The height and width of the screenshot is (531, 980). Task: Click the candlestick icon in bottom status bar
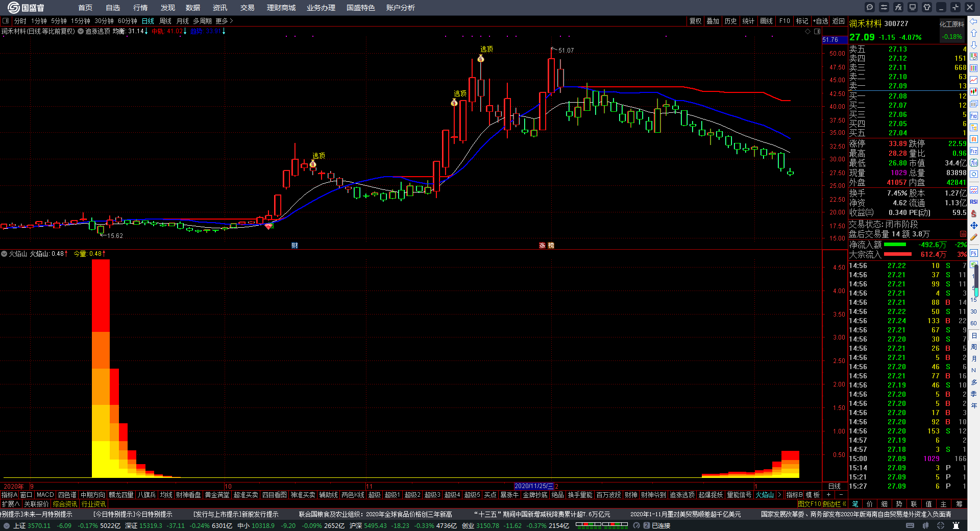pos(926,525)
